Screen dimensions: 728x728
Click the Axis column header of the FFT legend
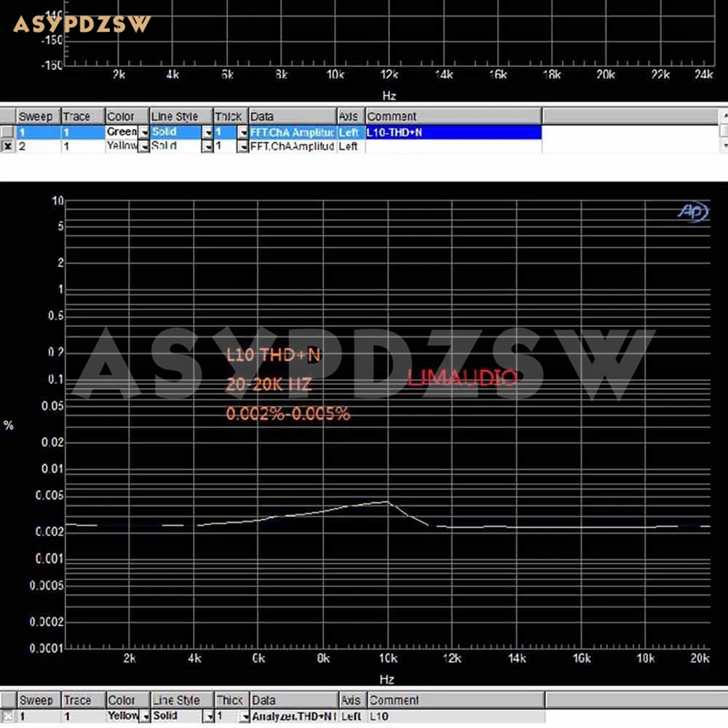pyautogui.click(x=351, y=116)
